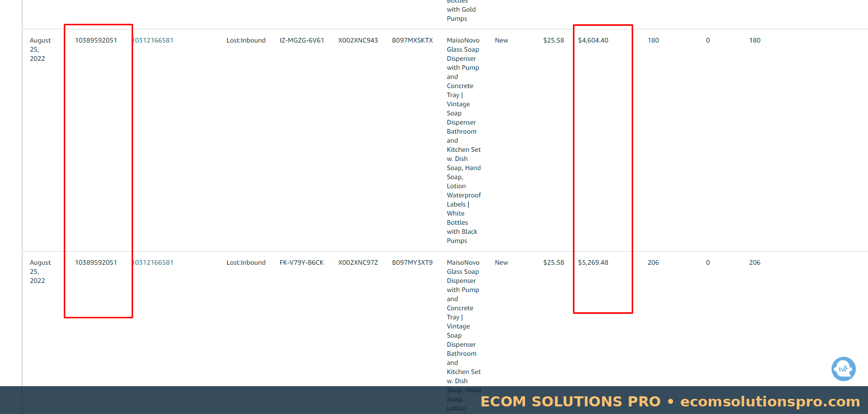This screenshot has height=414, width=868.
Task: Select MSKU IZ-MGZG-6V61
Action: point(302,40)
